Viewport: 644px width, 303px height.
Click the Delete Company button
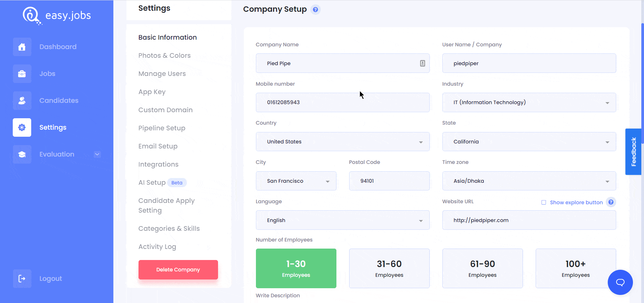point(178,270)
